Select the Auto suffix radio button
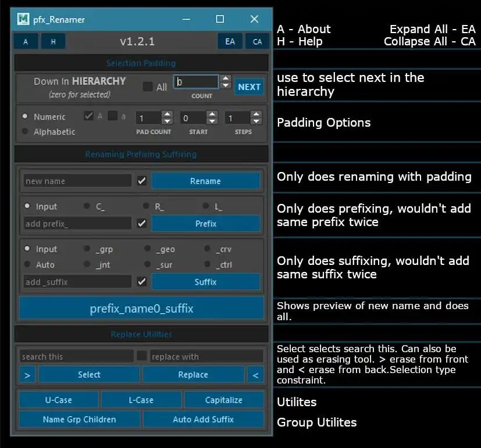 27,264
